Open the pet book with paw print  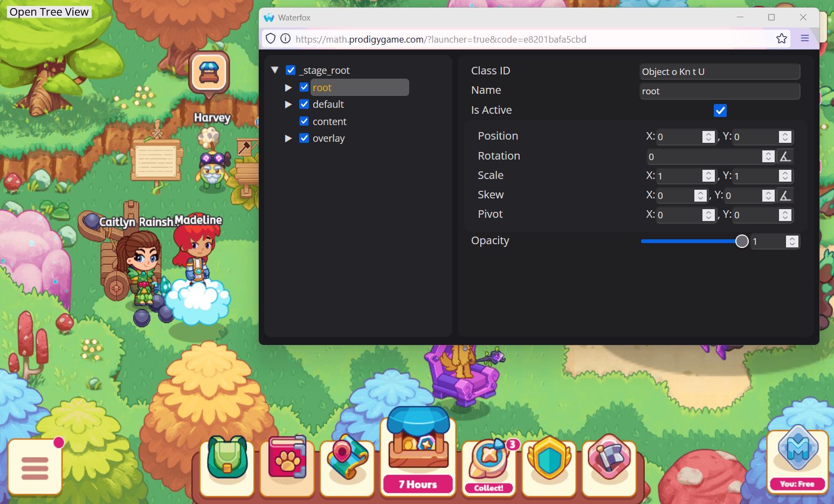coord(287,466)
